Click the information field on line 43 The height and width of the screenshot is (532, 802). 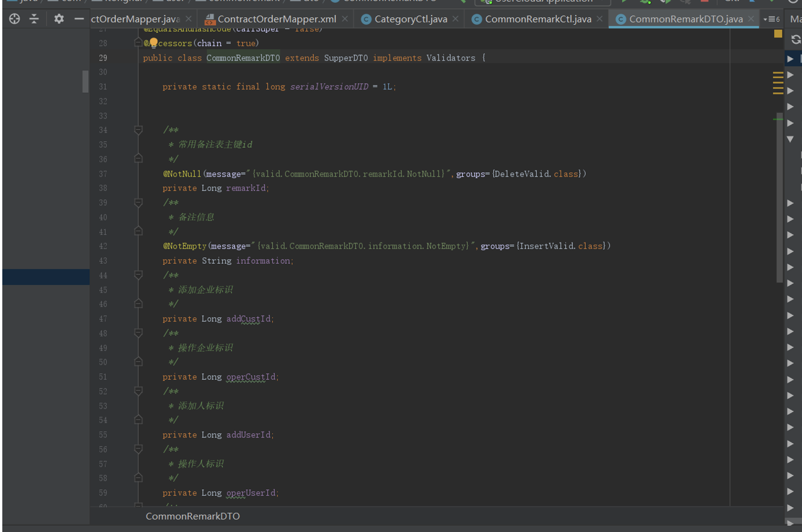(263, 261)
